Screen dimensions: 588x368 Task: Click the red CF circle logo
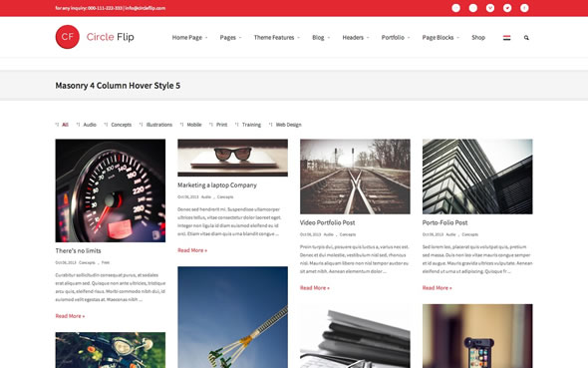tap(68, 37)
